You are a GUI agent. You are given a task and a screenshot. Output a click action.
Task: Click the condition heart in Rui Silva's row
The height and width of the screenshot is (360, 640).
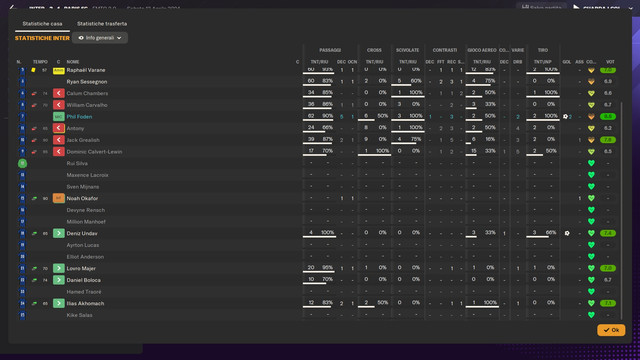(591, 163)
